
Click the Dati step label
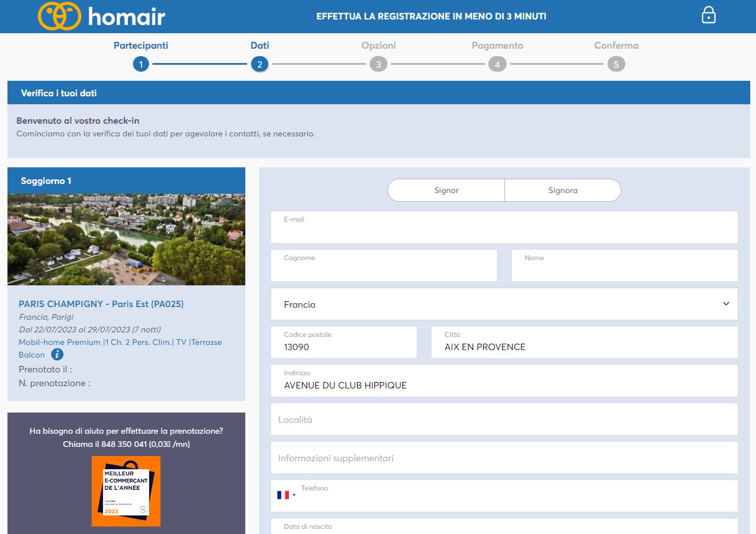[x=260, y=45]
